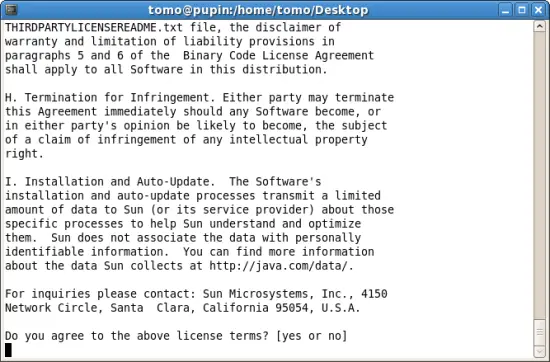Click the scrollbar down arrow

540,351
